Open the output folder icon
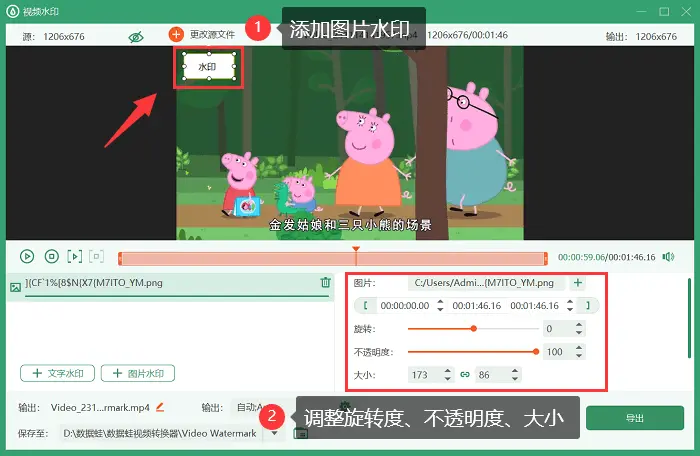Screen dimensions: 700x456 tap(300, 433)
